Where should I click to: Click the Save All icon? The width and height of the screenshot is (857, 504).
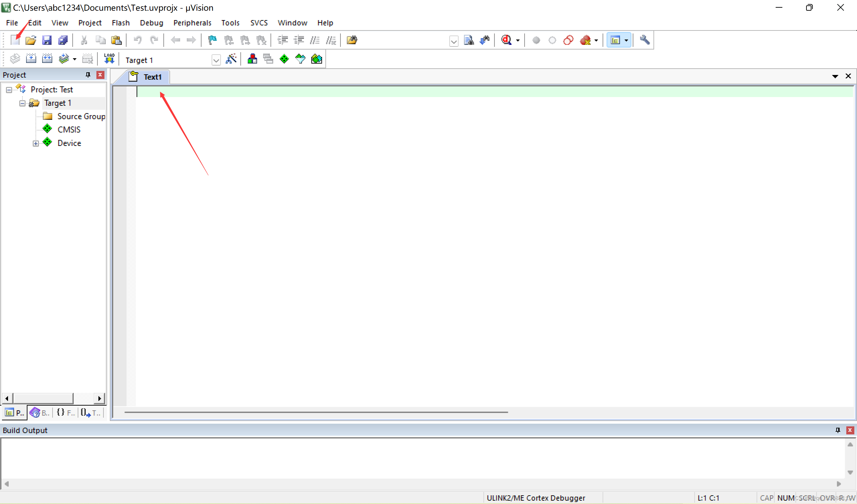63,40
